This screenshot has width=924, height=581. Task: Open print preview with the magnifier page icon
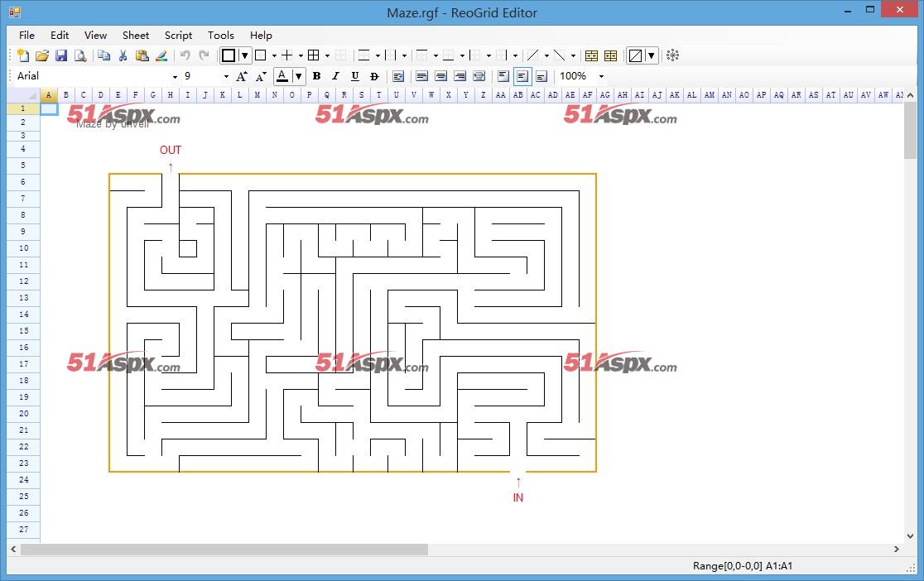point(80,55)
